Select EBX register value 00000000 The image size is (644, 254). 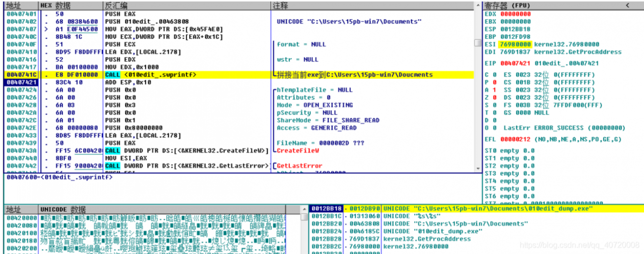tap(516, 22)
